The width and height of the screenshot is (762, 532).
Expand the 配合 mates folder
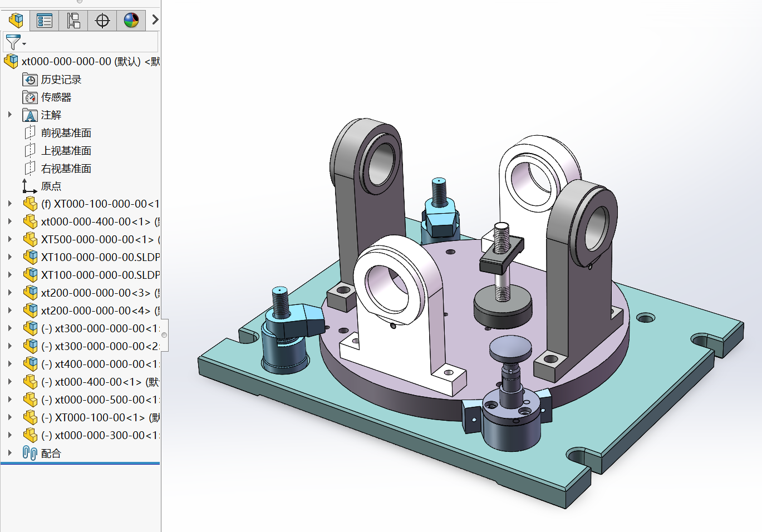click(10, 453)
